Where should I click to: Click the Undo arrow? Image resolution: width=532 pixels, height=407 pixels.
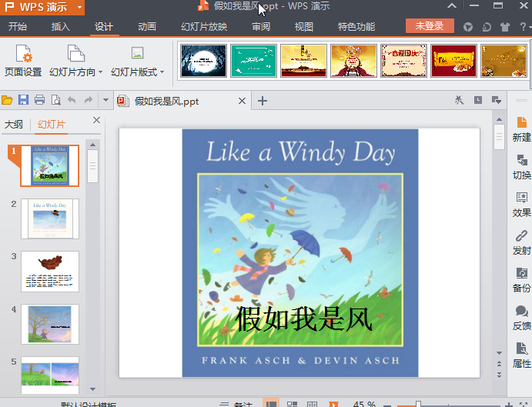tap(72, 100)
